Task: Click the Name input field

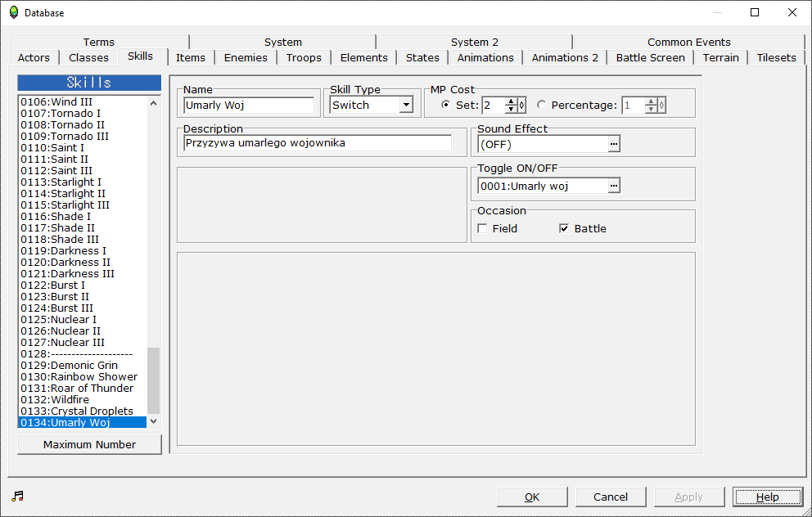Action: tap(249, 105)
